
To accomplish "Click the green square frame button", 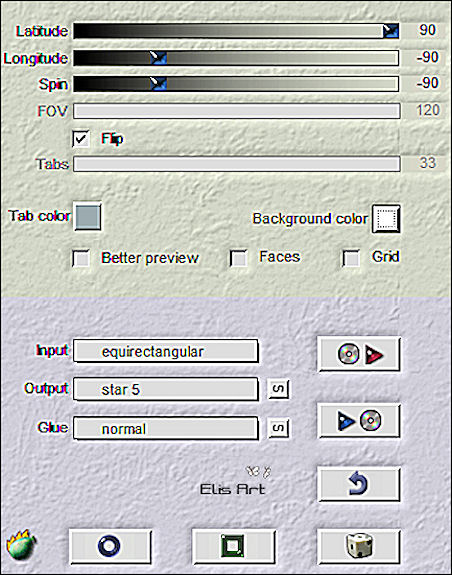I will point(234,546).
